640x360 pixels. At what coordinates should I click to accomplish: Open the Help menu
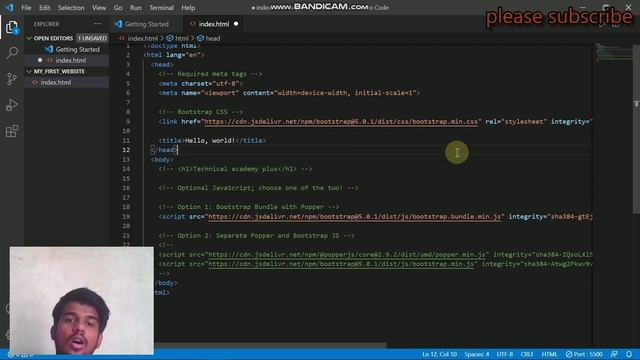188,8
